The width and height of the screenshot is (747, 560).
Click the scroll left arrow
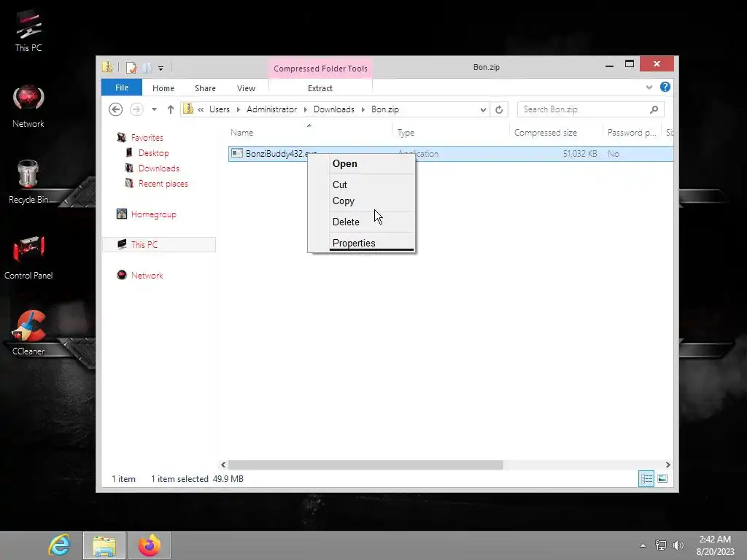[223, 464]
